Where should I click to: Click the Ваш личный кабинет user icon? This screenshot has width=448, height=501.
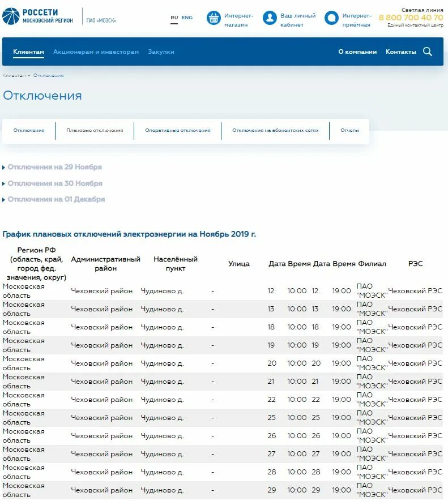(270, 18)
